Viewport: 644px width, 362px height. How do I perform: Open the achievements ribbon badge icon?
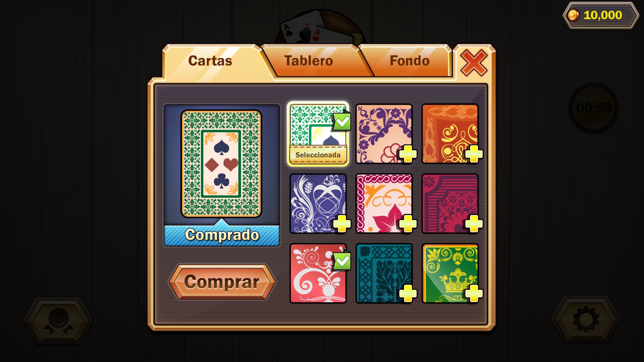[58, 321]
